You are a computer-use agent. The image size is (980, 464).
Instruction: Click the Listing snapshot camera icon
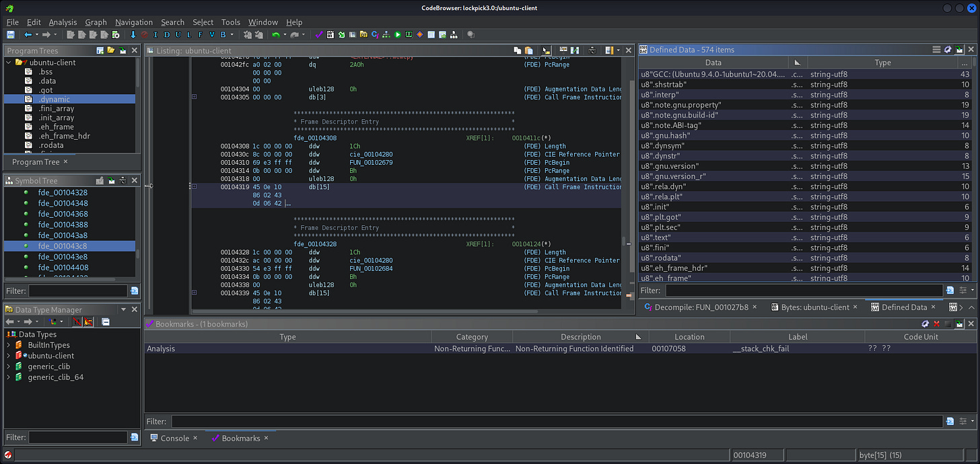(592, 50)
